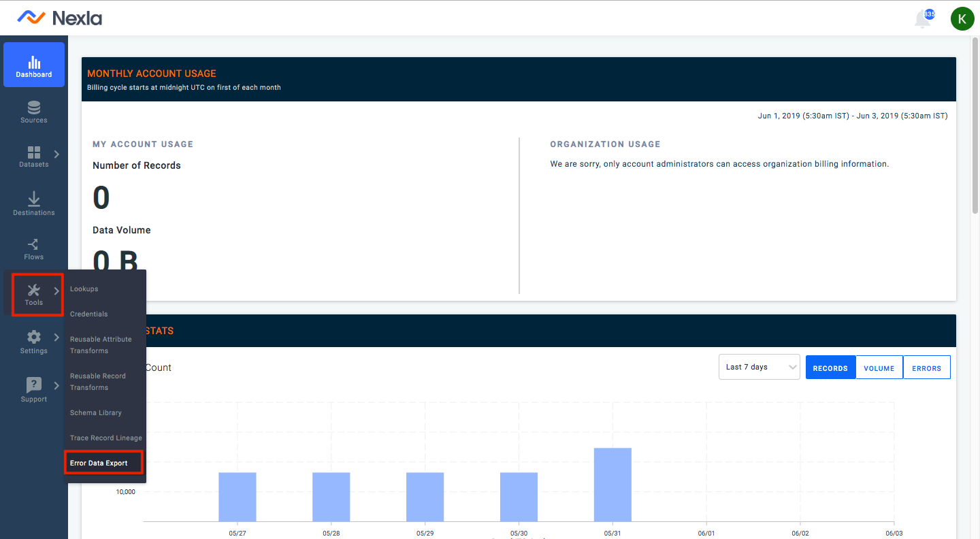The width and height of the screenshot is (980, 539).
Task: Open the user avatar K menu
Action: 962,18
